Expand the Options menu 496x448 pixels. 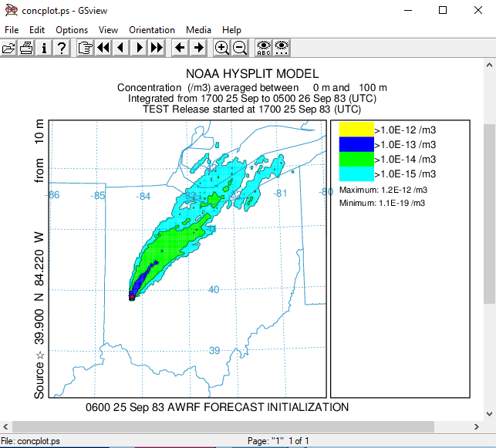(x=72, y=30)
